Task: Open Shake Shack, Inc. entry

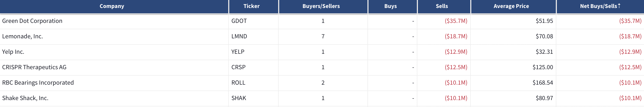Action: tap(25, 98)
